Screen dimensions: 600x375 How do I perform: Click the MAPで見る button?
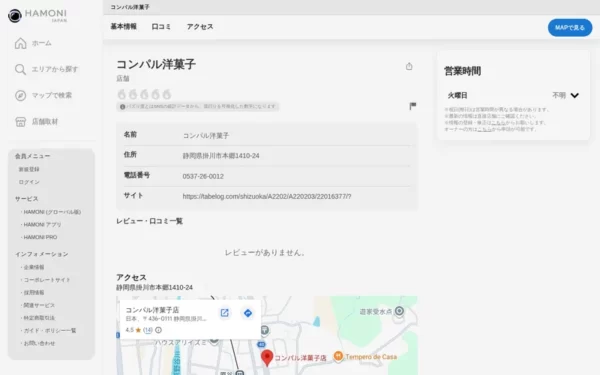pyautogui.click(x=570, y=28)
